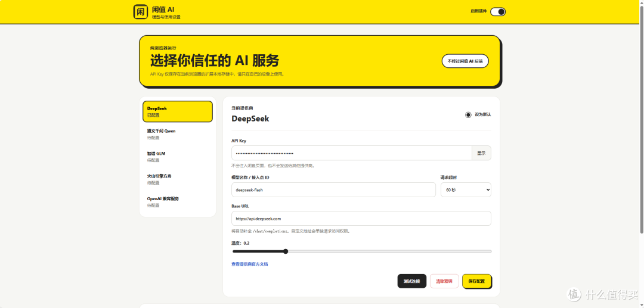
Task: Click the 选择你信任的 AI 服务 heading
Action: click(x=215, y=61)
